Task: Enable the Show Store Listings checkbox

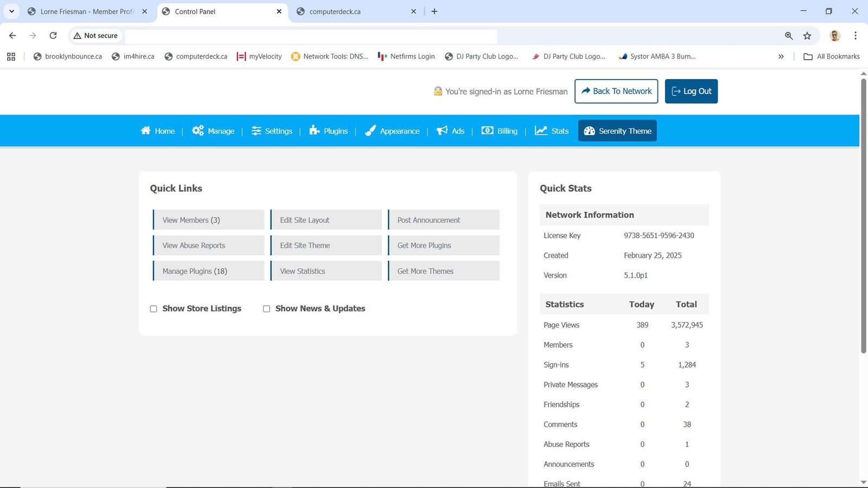Action: click(x=154, y=309)
